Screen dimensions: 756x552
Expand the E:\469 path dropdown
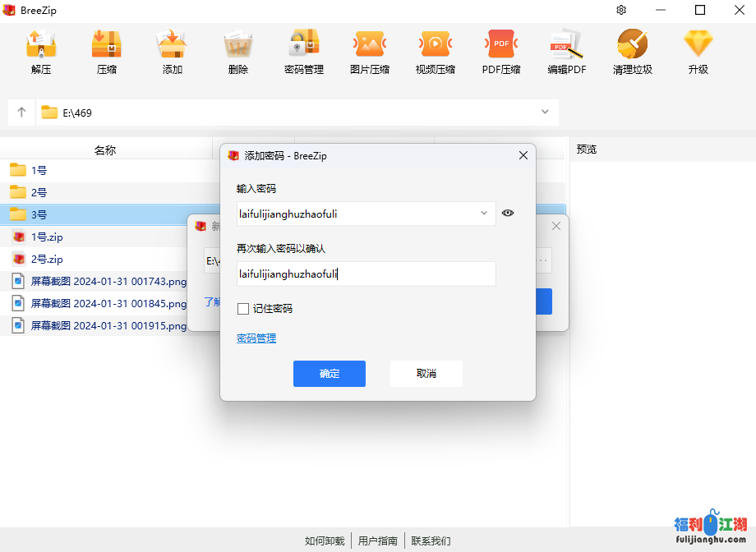545,113
